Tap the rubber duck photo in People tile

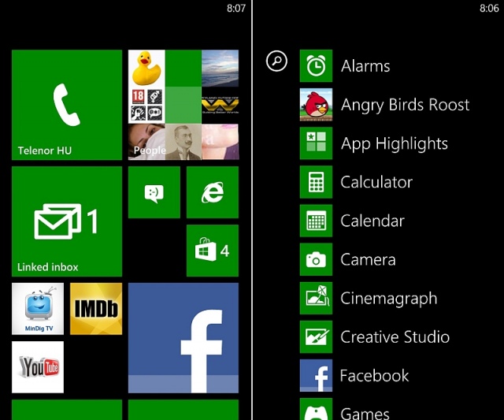tap(146, 69)
